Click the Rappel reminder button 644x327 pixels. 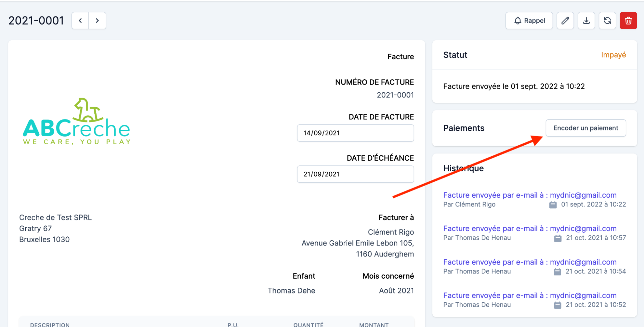coord(529,21)
